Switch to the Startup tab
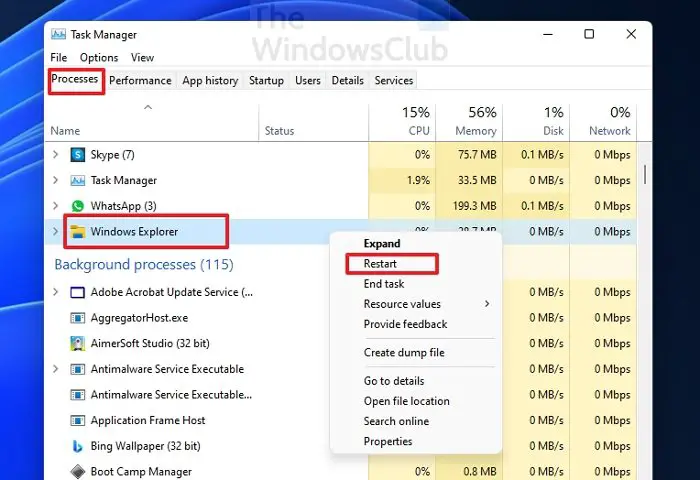Screen dimensions: 700x480 [266, 80]
